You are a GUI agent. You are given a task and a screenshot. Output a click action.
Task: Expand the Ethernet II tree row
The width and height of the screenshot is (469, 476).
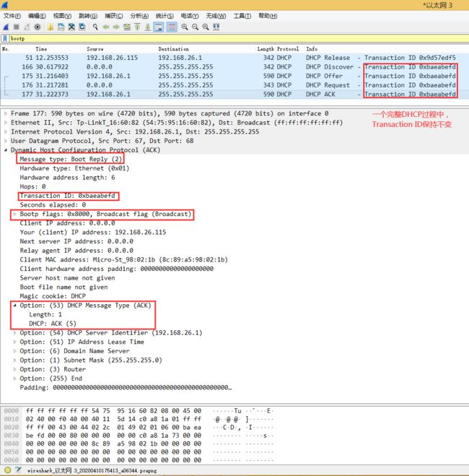pyautogui.click(x=6, y=123)
